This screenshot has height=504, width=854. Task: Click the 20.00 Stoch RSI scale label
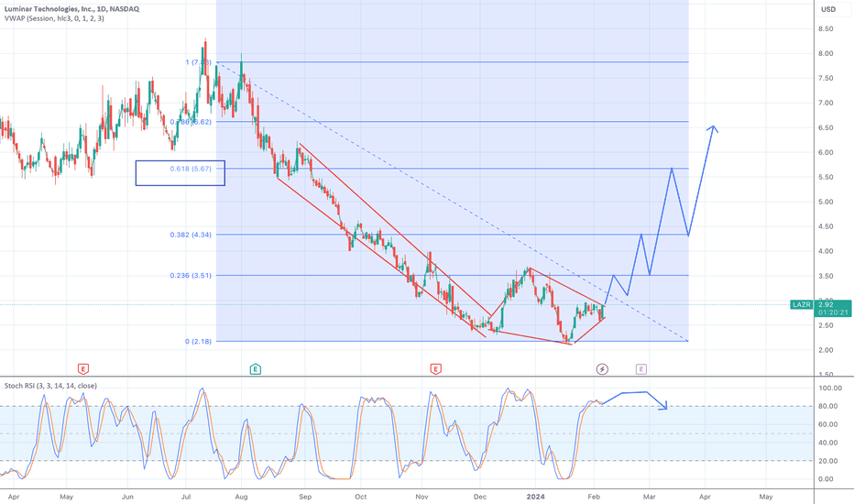[828, 461]
